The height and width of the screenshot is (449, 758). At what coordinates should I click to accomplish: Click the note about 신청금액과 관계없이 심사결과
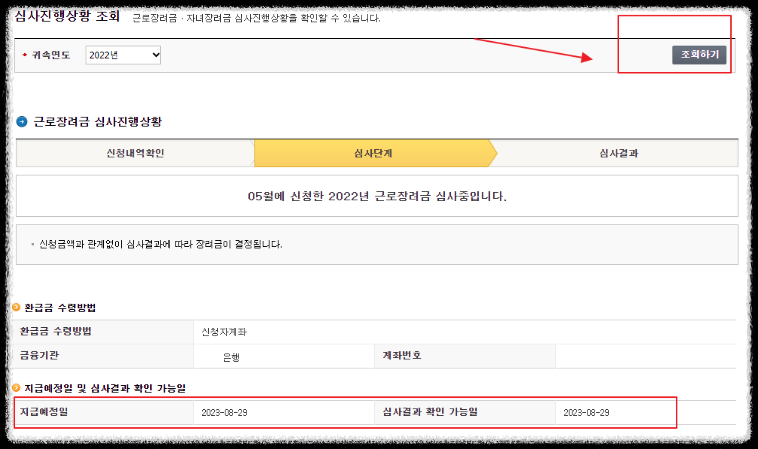160,244
